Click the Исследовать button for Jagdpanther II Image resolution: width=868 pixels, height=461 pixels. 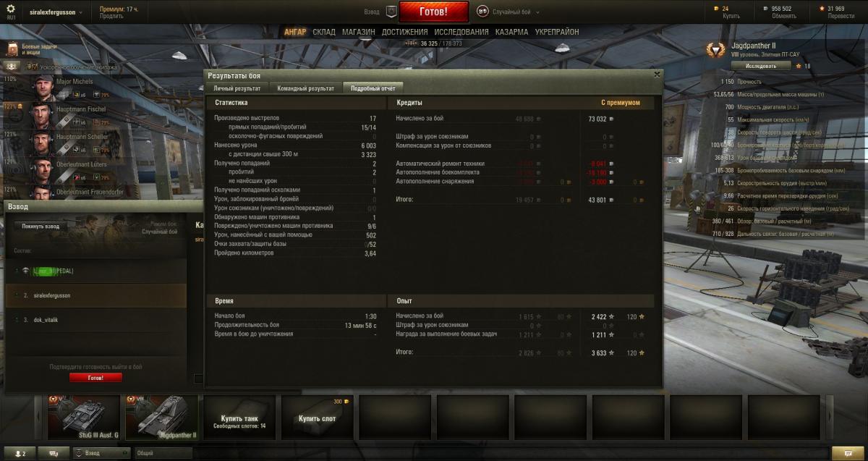tap(761, 66)
